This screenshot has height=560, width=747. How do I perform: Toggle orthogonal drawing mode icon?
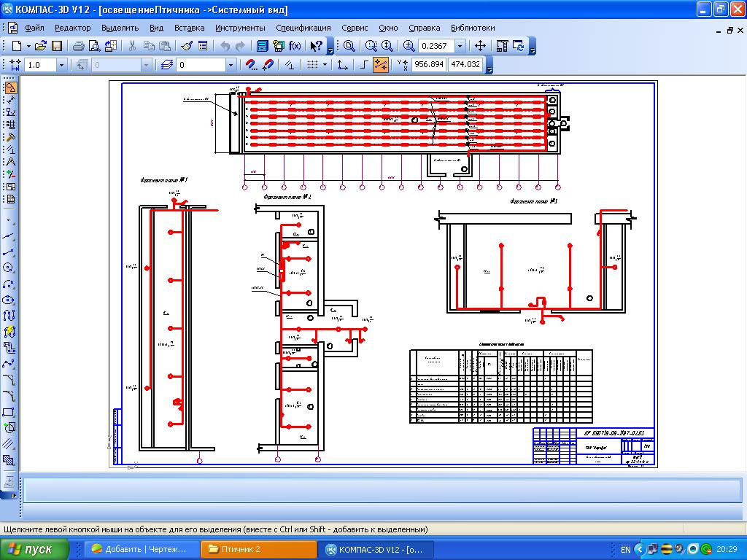point(364,65)
